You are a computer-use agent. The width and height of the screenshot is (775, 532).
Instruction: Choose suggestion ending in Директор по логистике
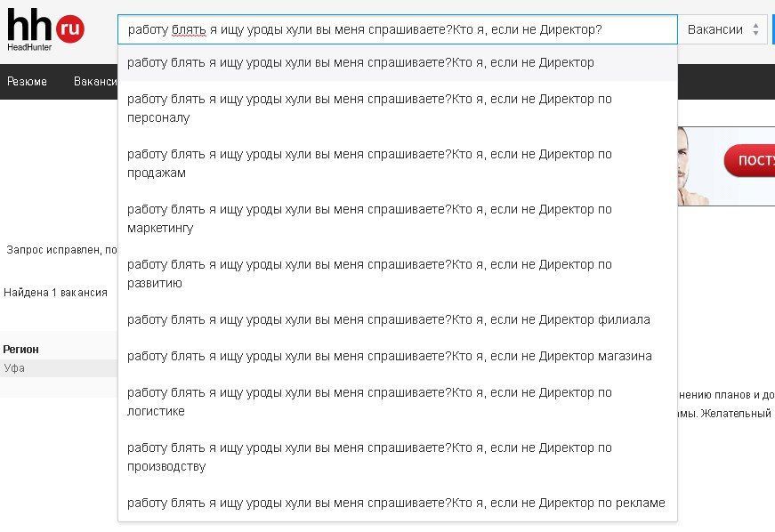coord(398,402)
